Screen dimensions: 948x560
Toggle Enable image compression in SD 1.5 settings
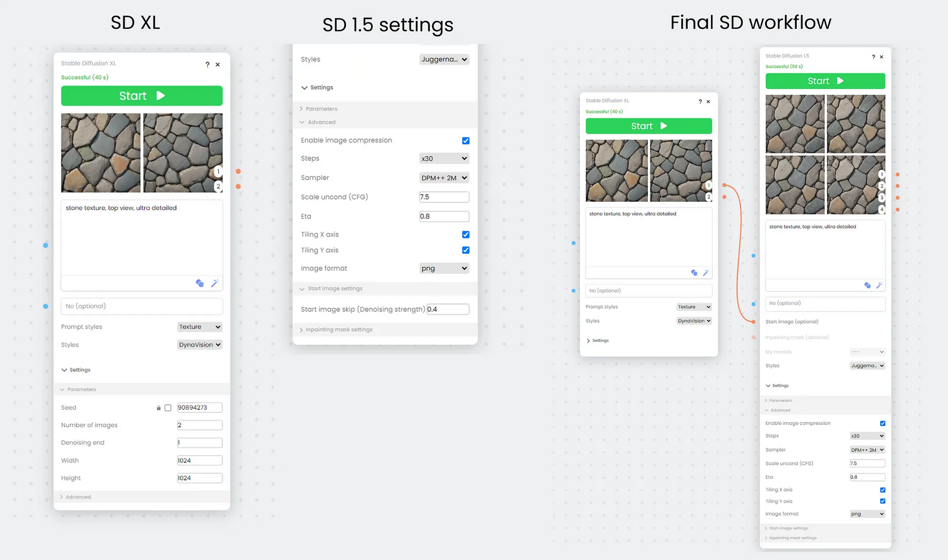click(x=466, y=140)
